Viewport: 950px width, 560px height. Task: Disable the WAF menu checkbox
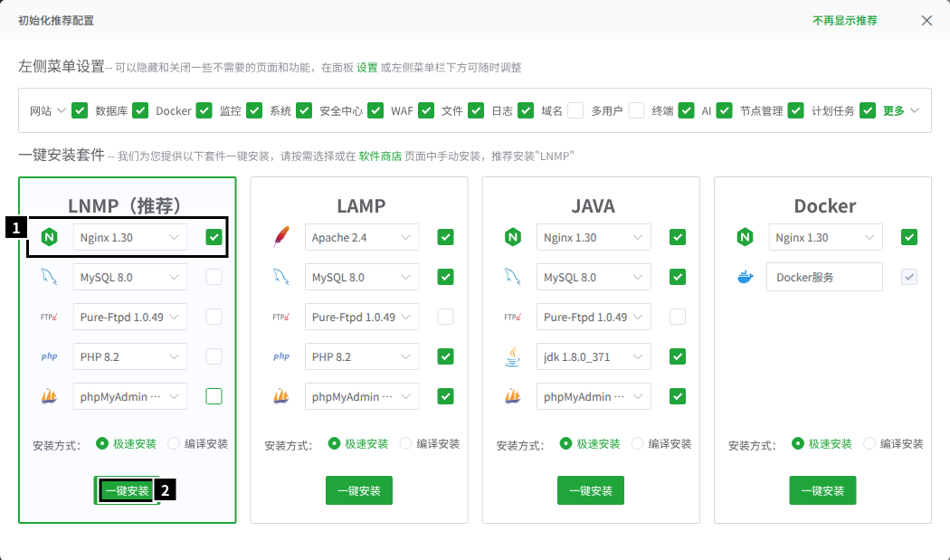tap(426, 110)
